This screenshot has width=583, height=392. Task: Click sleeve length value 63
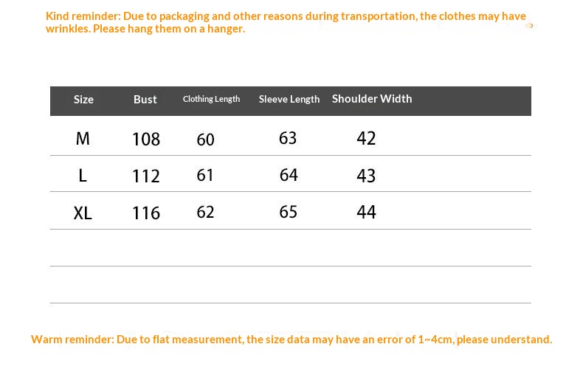click(x=288, y=138)
